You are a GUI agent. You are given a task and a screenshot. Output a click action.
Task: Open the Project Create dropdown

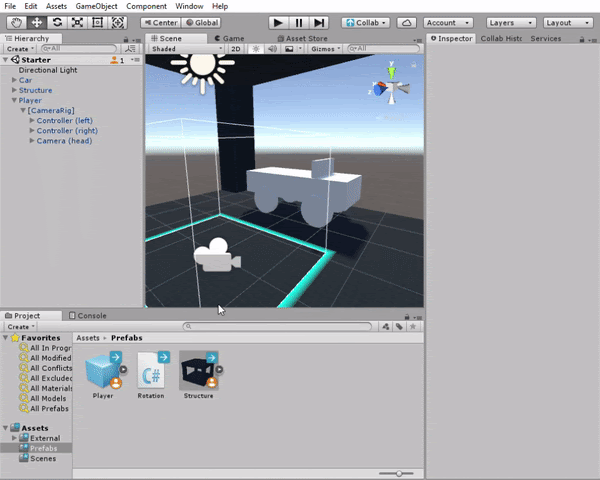click(x=20, y=327)
